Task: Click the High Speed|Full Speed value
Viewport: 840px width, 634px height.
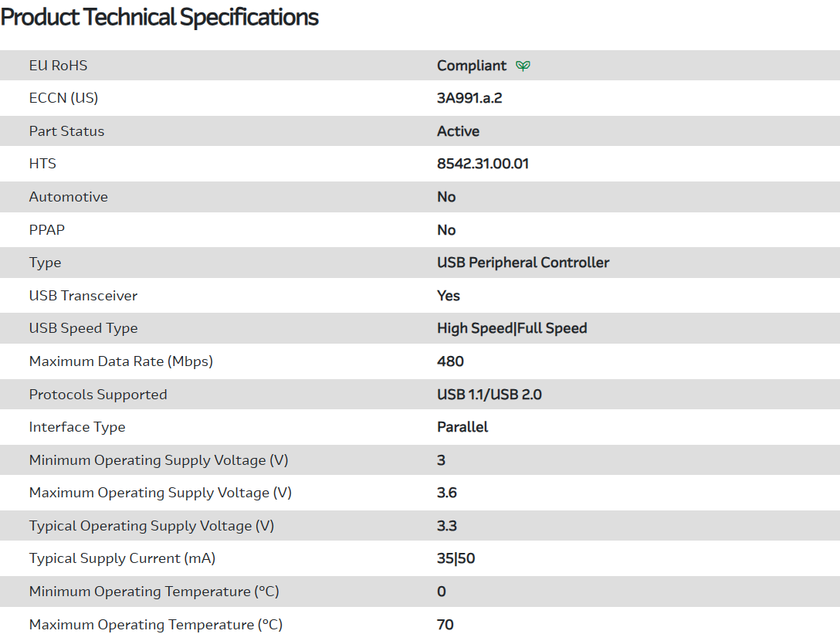Action: tap(512, 328)
